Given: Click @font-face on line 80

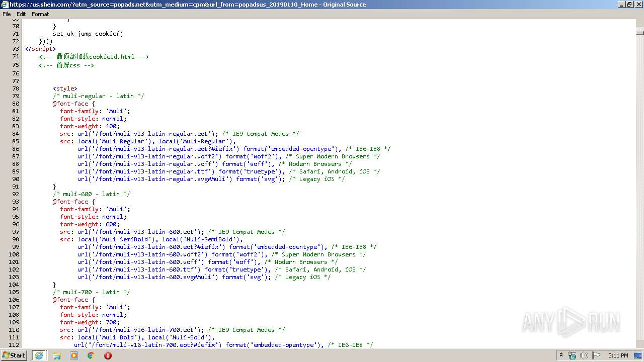Looking at the screenshot, I should point(73,104).
